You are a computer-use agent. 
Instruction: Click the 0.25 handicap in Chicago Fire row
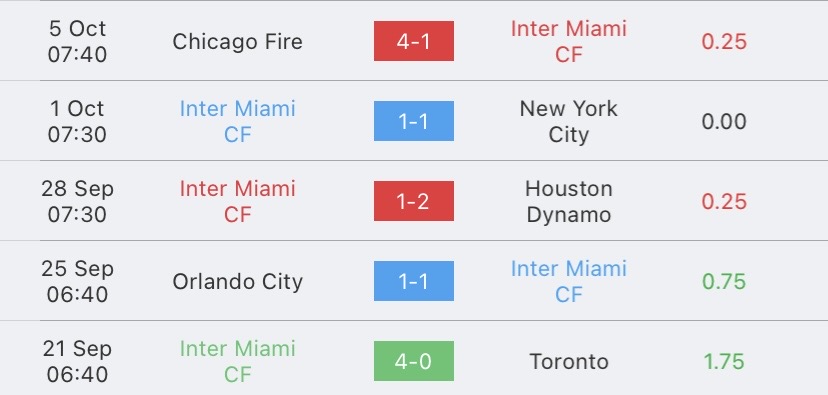pos(724,42)
